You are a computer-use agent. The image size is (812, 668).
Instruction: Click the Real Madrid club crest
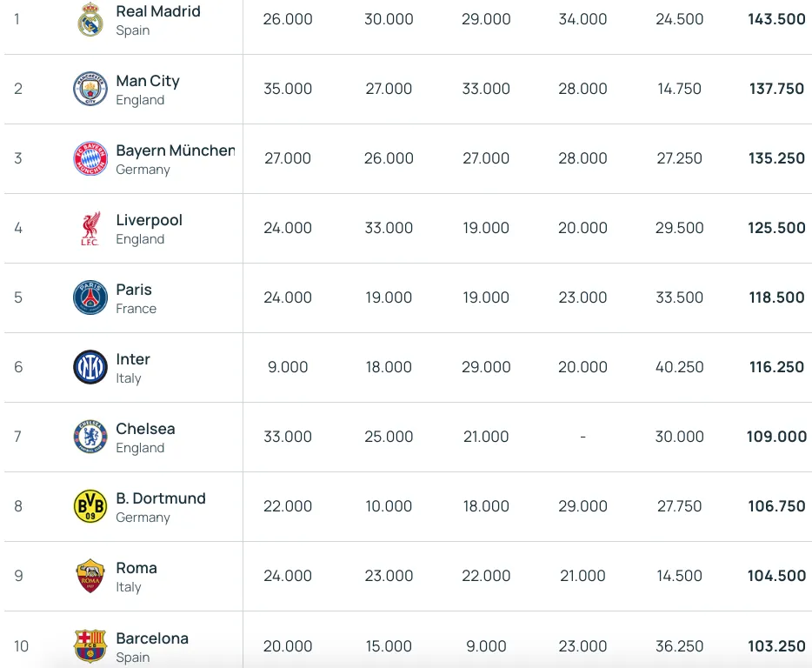click(x=90, y=20)
